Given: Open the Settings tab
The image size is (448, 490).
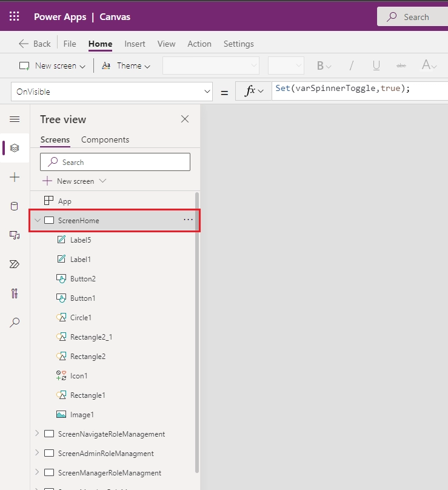Looking at the screenshot, I should (238, 44).
